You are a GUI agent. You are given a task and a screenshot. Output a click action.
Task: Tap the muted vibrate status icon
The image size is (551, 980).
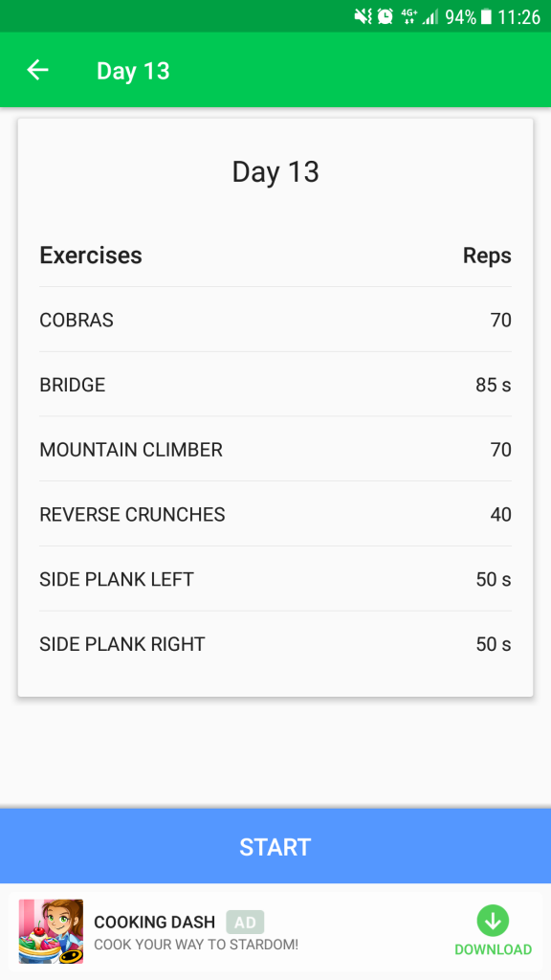click(x=363, y=16)
